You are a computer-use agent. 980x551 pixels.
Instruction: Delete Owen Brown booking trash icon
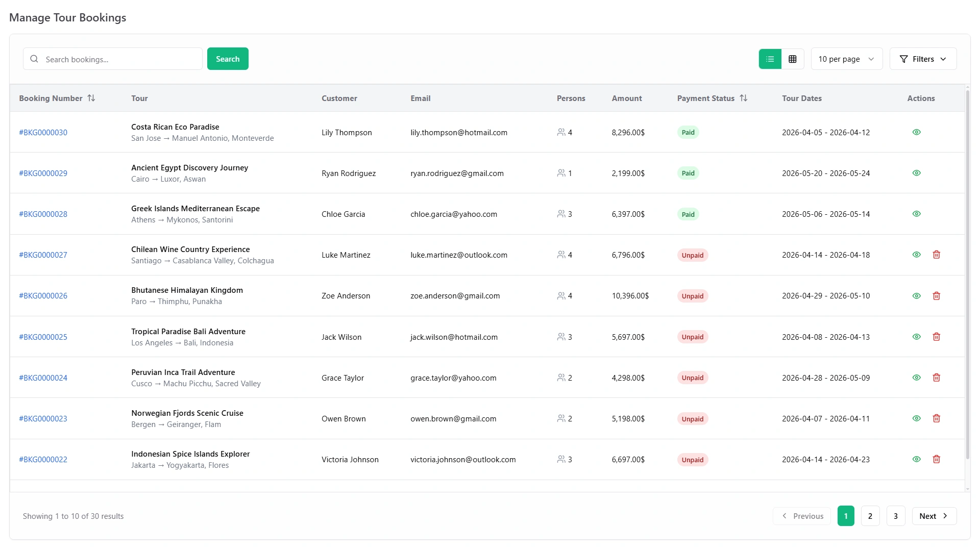pos(936,418)
